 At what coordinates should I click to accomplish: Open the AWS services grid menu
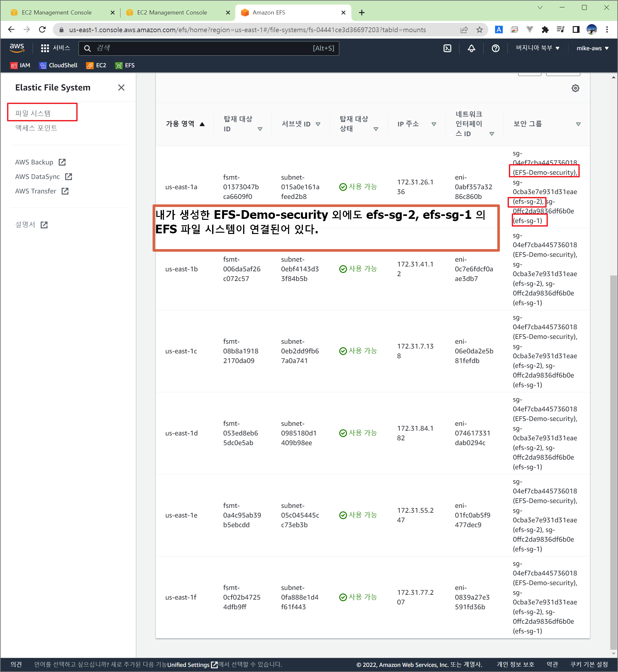[x=45, y=48]
